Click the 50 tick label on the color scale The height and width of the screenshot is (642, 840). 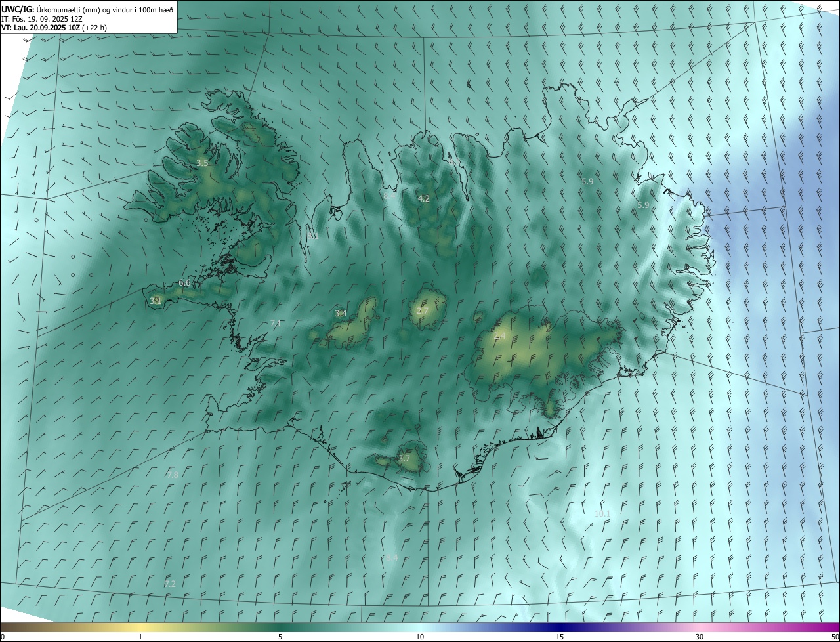835,637
